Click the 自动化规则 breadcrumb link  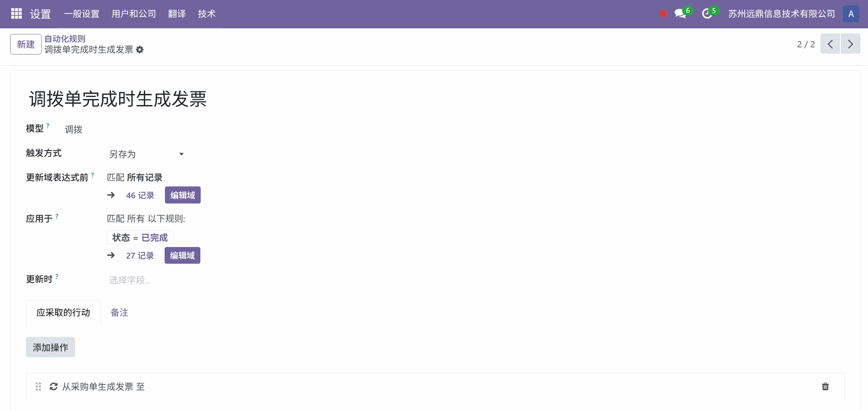(x=65, y=39)
